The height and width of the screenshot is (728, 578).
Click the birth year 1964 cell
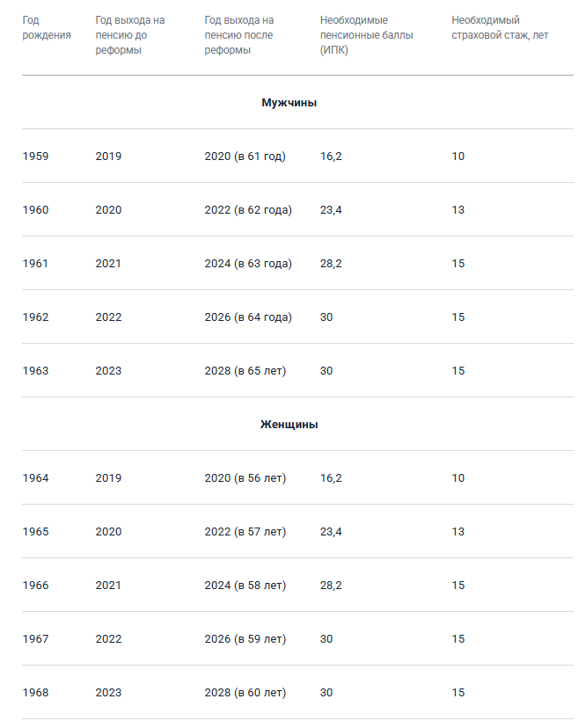pyautogui.click(x=36, y=478)
